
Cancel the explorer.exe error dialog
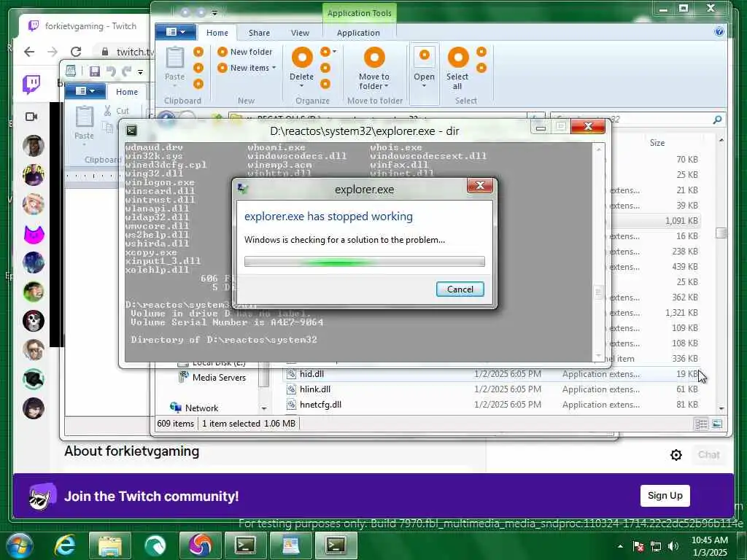coord(460,289)
